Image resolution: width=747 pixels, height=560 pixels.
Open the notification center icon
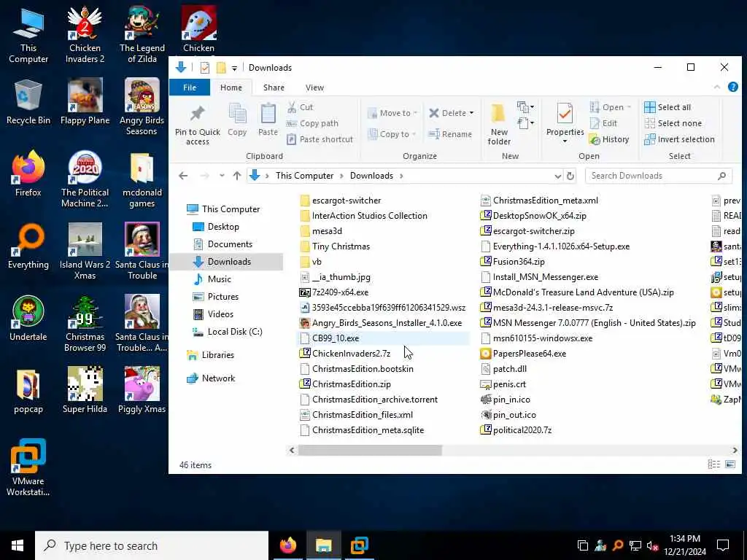point(723,545)
